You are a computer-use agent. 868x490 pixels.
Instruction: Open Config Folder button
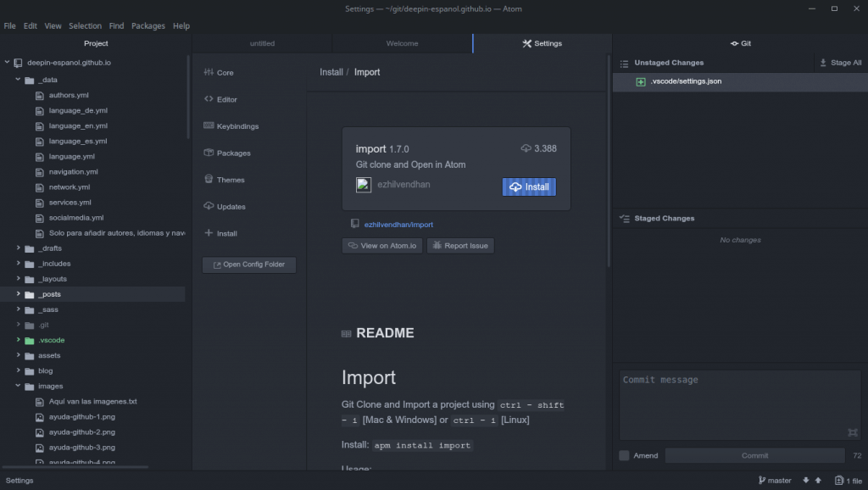[x=249, y=264]
